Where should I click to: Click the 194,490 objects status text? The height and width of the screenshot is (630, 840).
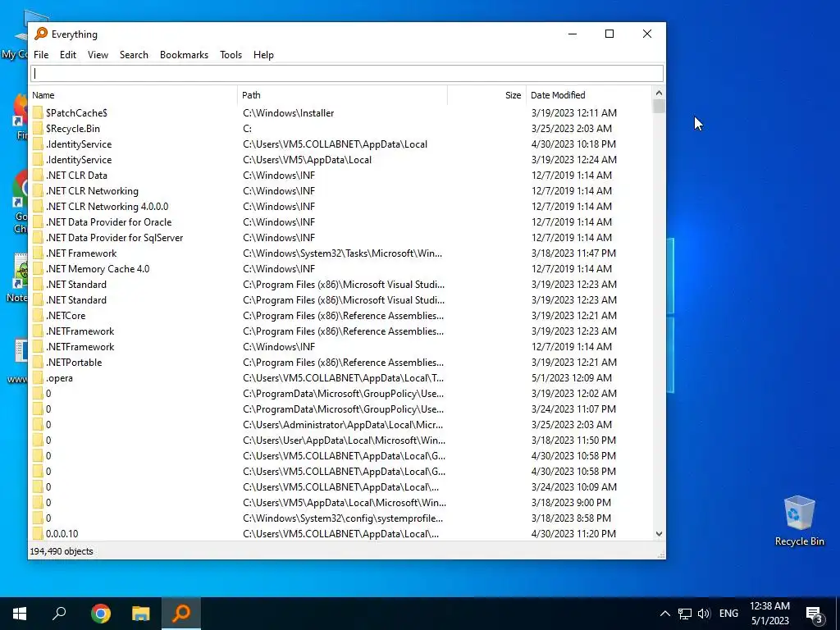62,551
